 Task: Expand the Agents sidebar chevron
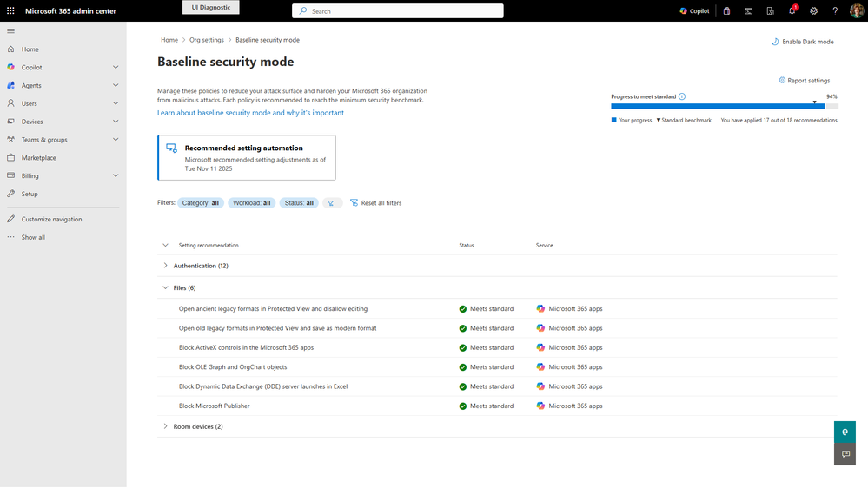click(x=116, y=85)
